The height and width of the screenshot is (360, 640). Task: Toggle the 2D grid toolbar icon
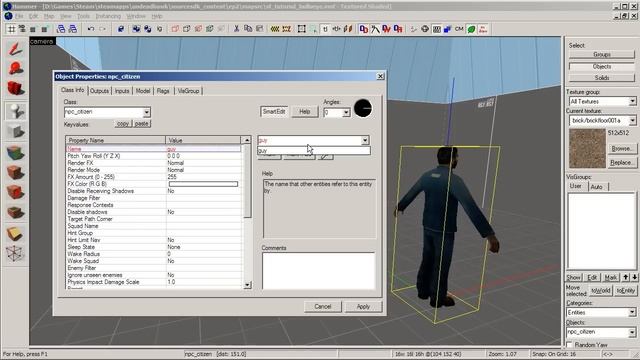tap(11, 29)
